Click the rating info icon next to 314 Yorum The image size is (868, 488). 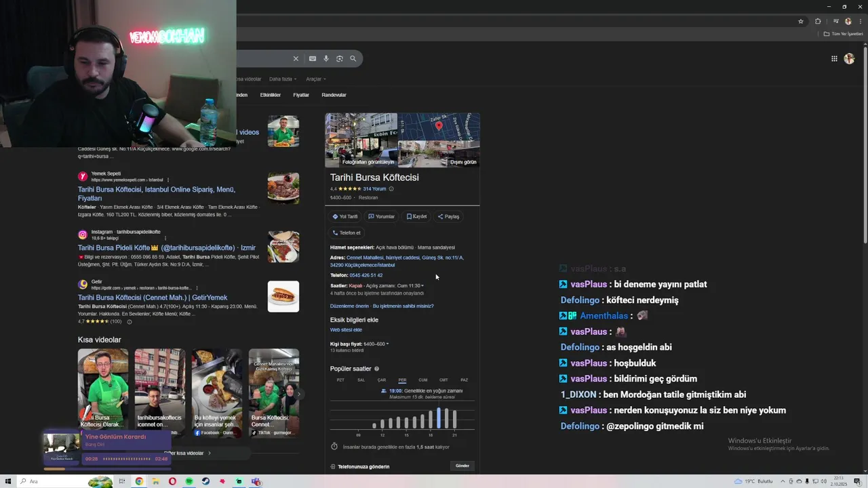coord(391,189)
